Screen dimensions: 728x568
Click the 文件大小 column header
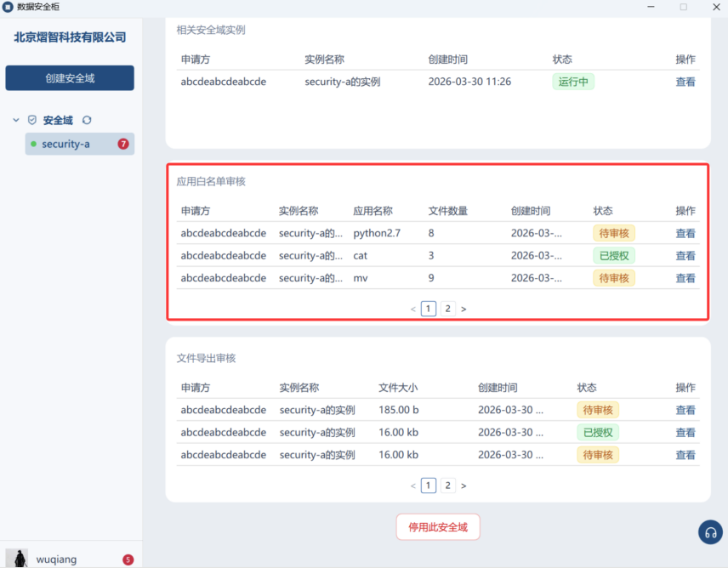coord(398,388)
